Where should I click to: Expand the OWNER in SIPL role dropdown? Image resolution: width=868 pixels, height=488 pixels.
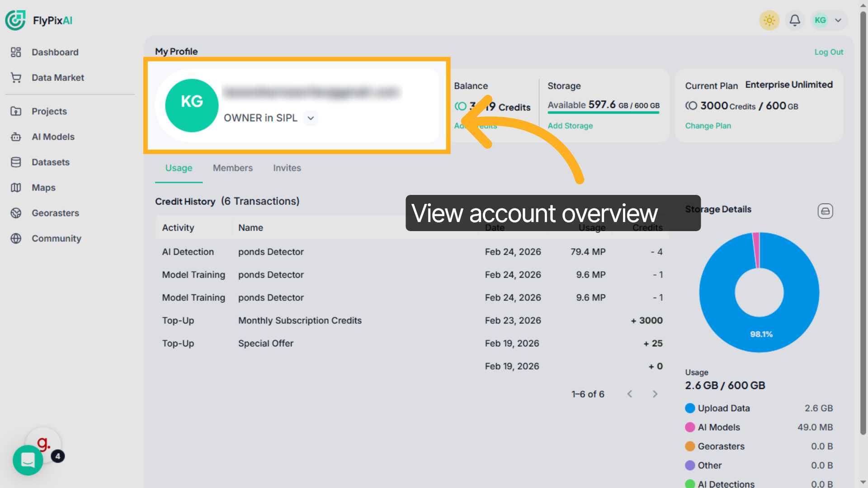[x=311, y=118]
